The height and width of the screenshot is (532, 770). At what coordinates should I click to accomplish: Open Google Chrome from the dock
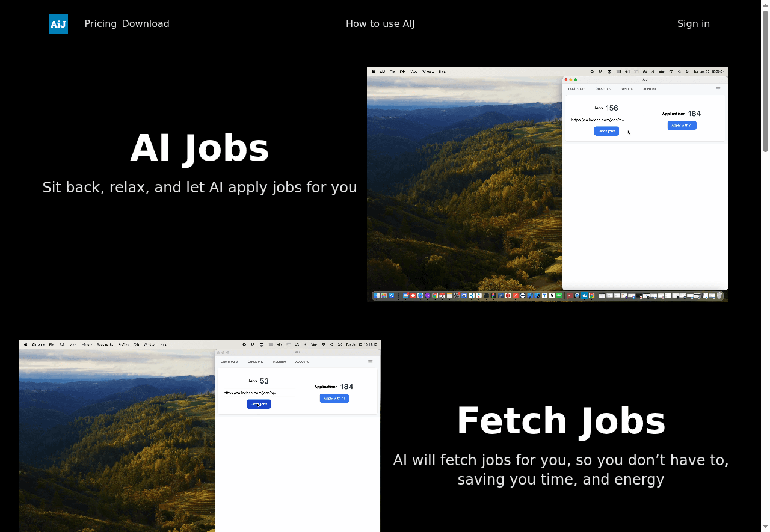click(434, 295)
